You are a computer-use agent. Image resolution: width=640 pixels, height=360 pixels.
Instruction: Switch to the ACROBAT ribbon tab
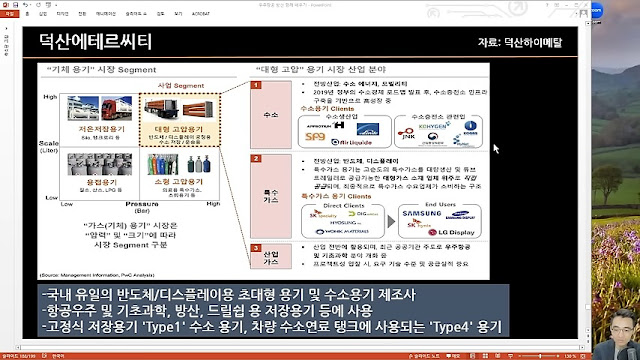tap(200, 13)
